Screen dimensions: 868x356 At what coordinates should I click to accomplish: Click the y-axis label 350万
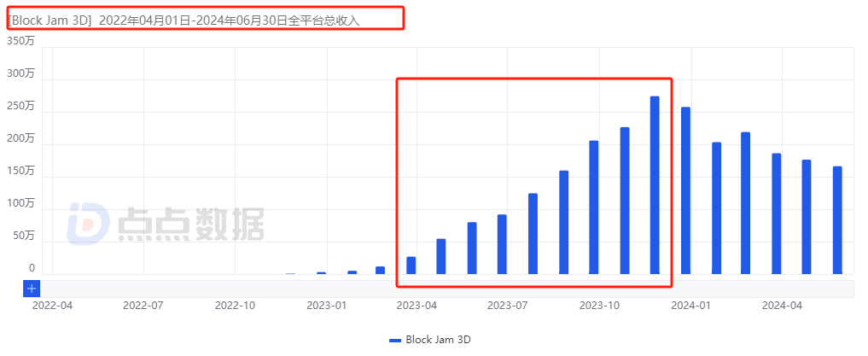21,41
